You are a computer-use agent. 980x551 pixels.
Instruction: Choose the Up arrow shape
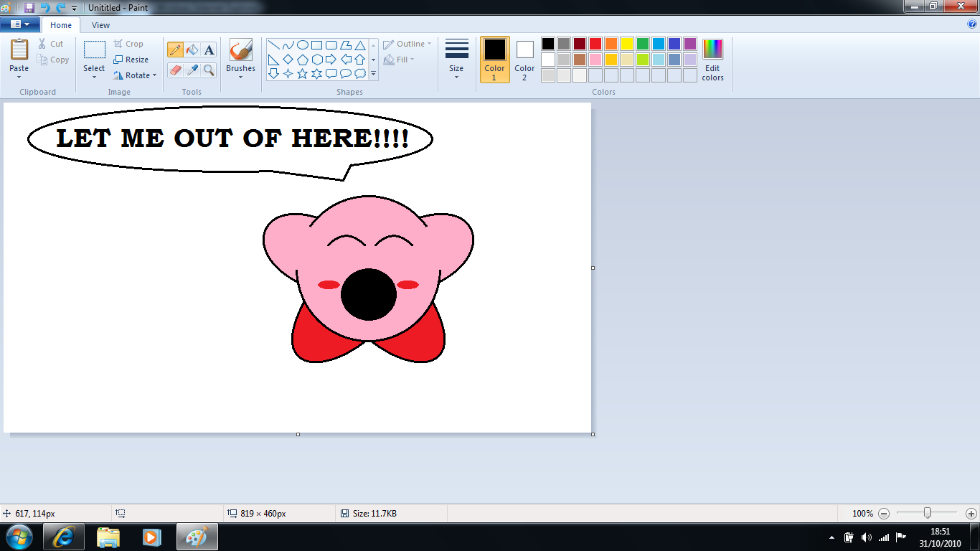[359, 59]
